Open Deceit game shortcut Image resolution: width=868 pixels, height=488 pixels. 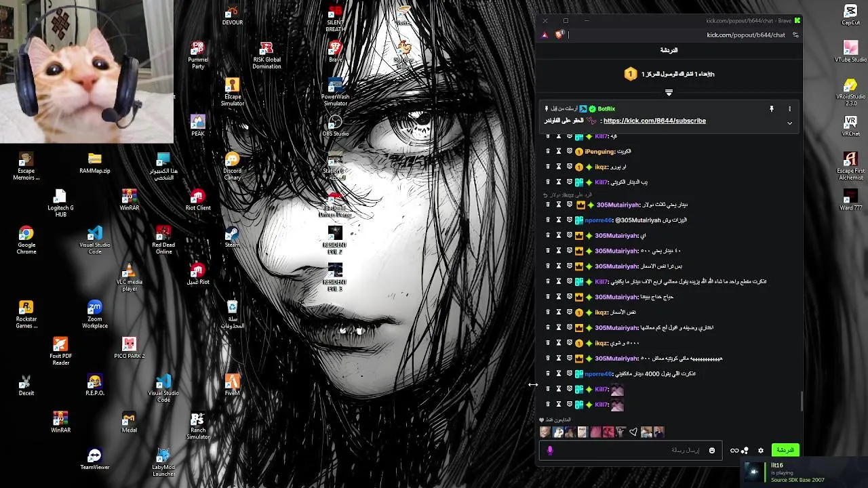coord(26,386)
